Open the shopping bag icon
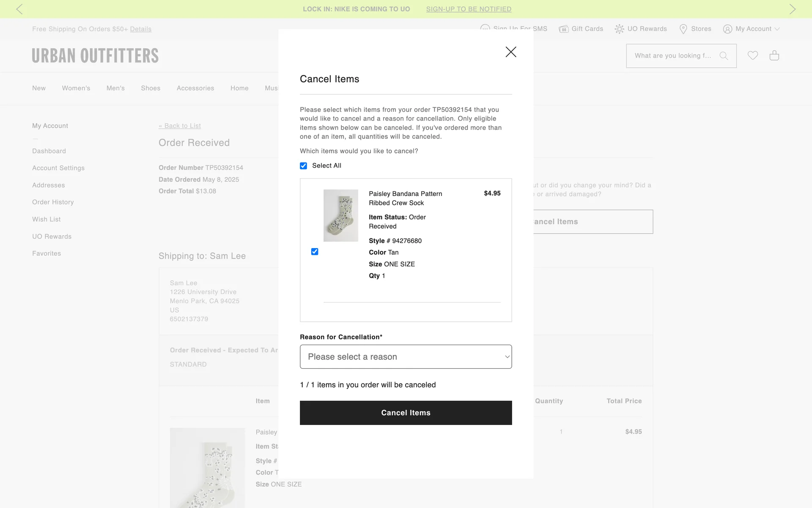The height and width of the screenshot is (508, 812). (774, 55)
